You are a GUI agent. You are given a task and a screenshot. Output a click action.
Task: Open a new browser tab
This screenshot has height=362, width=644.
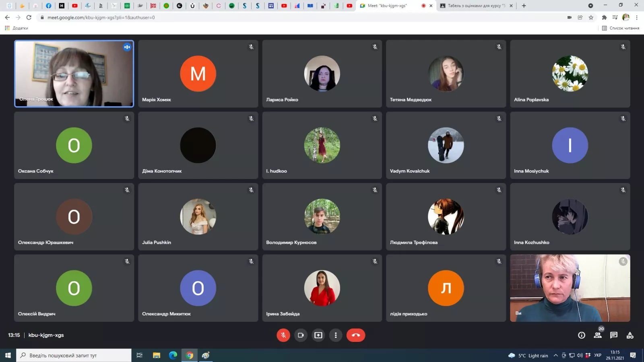click(x=524, y=6)
